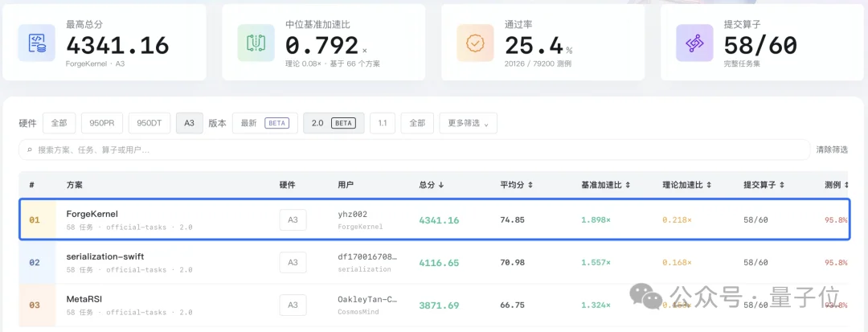Click the 清除筛选 link
Screen dimensions: 868x332
pyautogui.click(x=832, y=150)
